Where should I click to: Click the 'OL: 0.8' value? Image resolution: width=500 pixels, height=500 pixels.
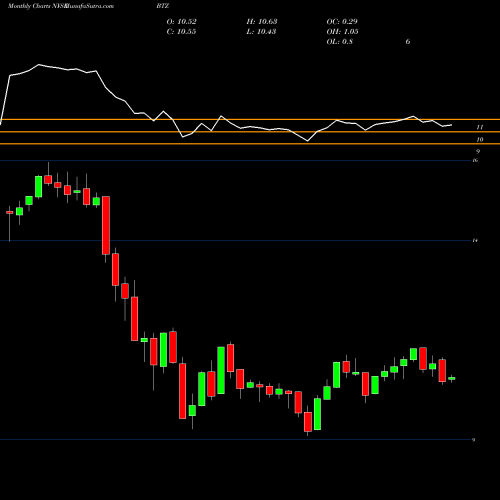pos(340,42)
